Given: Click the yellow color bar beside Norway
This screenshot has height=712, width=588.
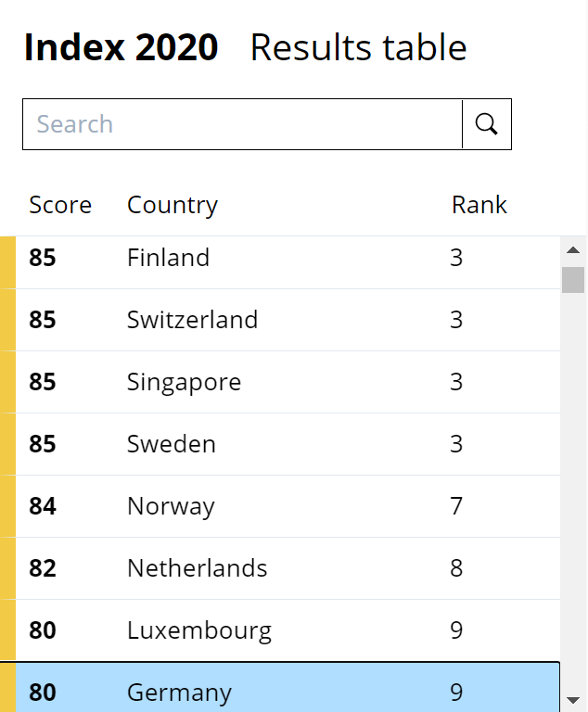Looking at the screenshot, I should pos(7,506).
